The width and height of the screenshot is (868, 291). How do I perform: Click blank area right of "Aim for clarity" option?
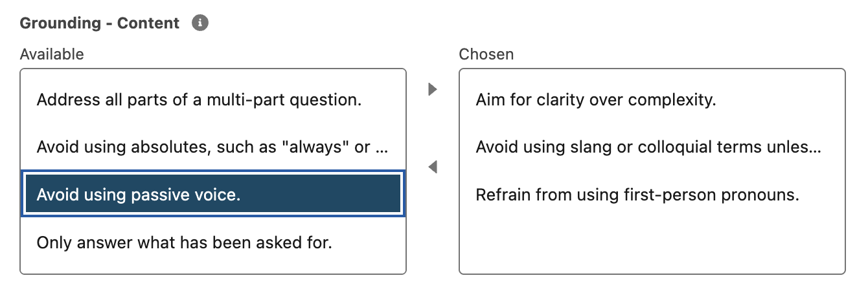click(x=777, y=100)
